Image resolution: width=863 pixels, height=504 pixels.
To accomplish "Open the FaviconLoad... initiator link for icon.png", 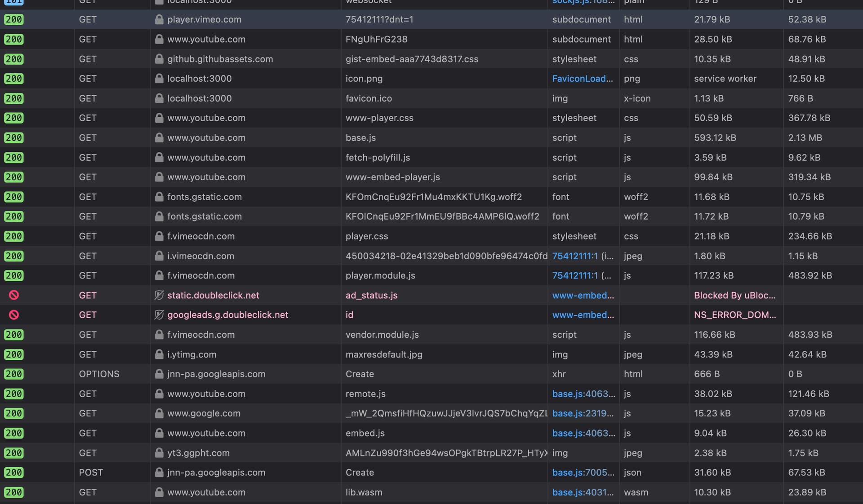I will click(583, 79).
